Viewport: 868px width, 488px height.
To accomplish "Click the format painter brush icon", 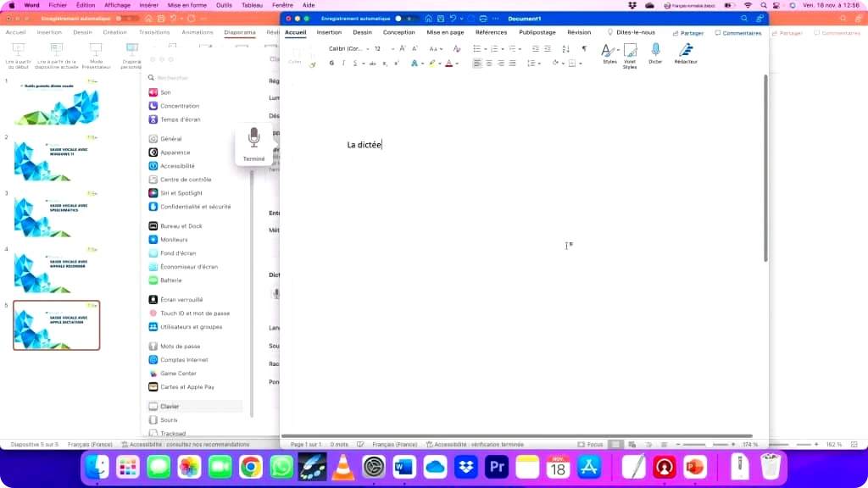I will click(x=312, y=64).
